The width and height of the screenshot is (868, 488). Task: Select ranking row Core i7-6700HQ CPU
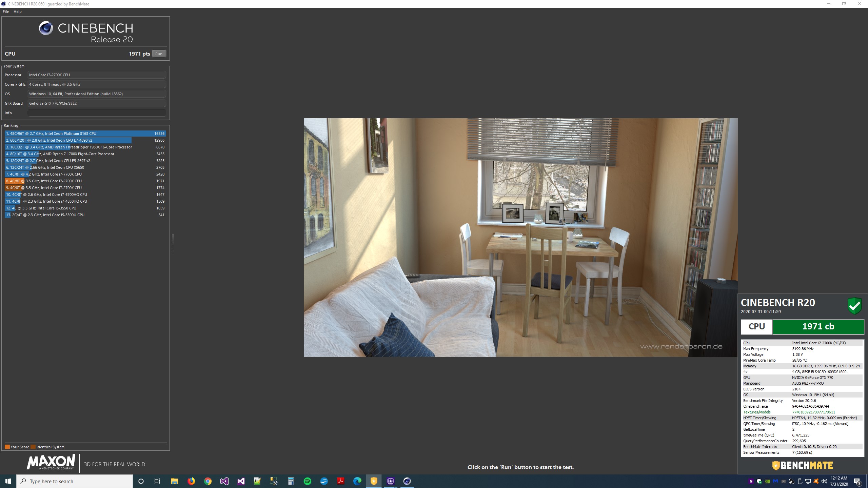tap(85, 195)
